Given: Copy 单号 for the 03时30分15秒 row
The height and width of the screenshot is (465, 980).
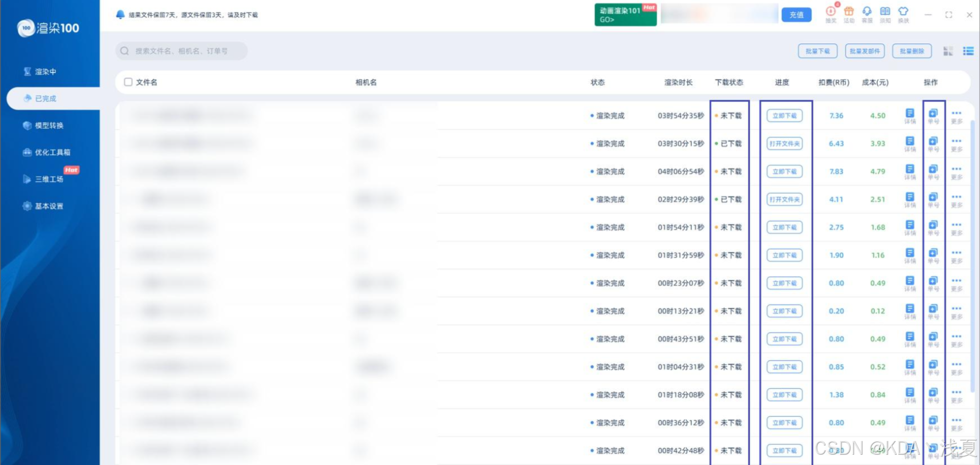Looking at the screenshot, I should (933, 144).
